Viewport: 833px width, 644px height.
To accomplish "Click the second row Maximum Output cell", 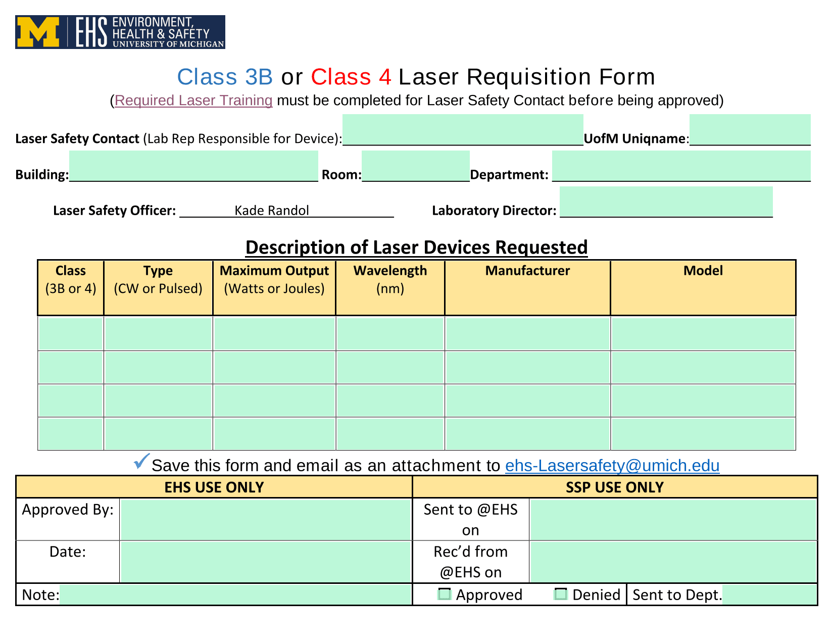I will click(x=274, y=367).
